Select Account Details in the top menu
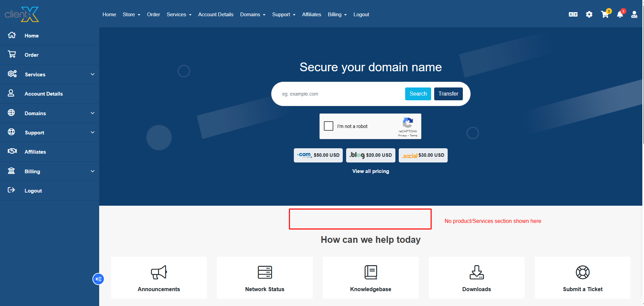The width and height of the screenshot is (644, 306). pyautogui.click(x=216, y=15)
